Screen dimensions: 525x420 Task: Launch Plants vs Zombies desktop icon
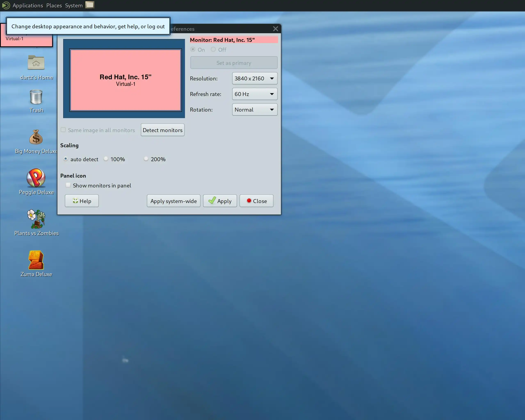point(36,219)
